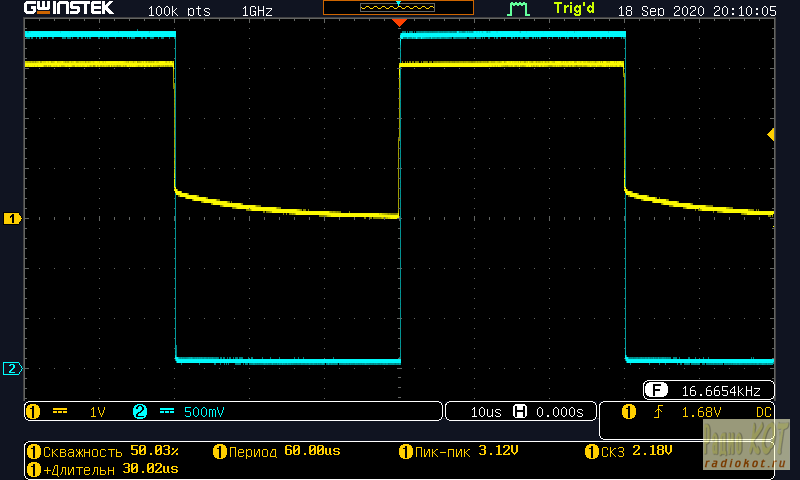
Task: Click the channel 1 DC coupling symbol
Action: (x=60, y=411)
